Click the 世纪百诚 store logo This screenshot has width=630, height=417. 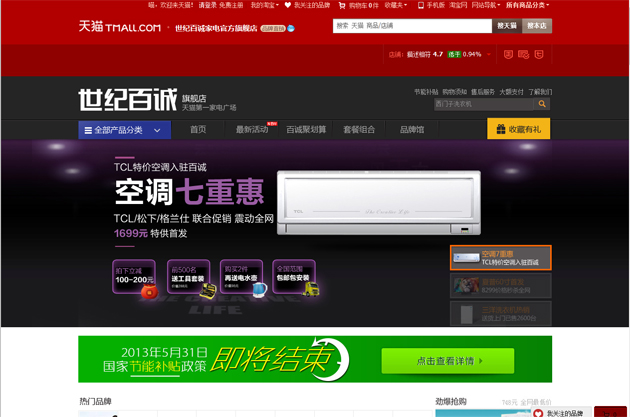pyautogui.click(x=127, y=99)
